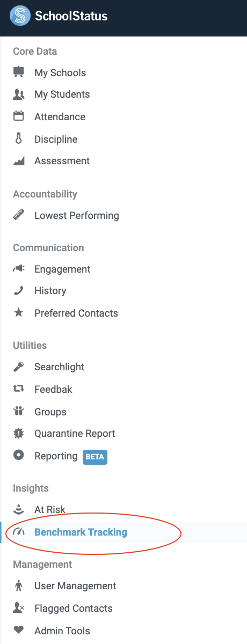Click the My Schools presentation board icon
Screen dimensions: 247x644
click(19, 72)
